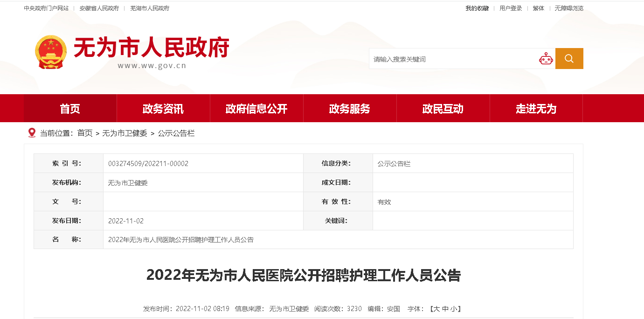Click the 用户登录 link
Viewport: 644px width, 319px height.
click(511, 8)
